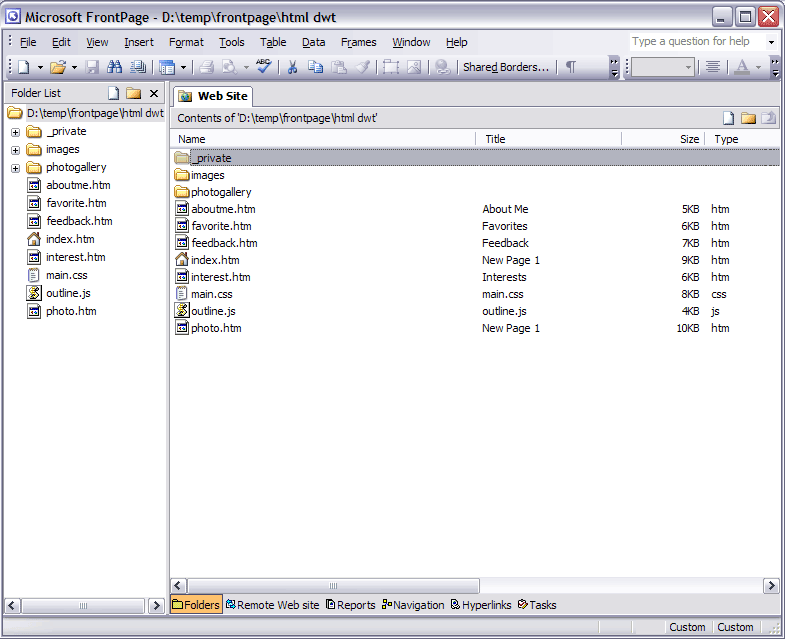Viewport: 785px width, 639px height.
Task: Switch to Folders view
Action: [x=196, y=605]
